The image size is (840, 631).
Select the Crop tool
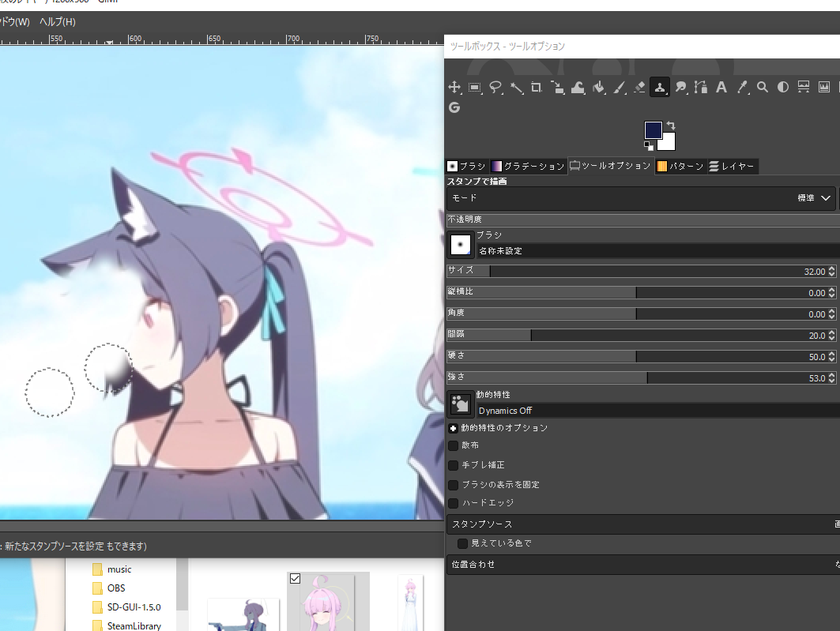click(x=537, y=87)
